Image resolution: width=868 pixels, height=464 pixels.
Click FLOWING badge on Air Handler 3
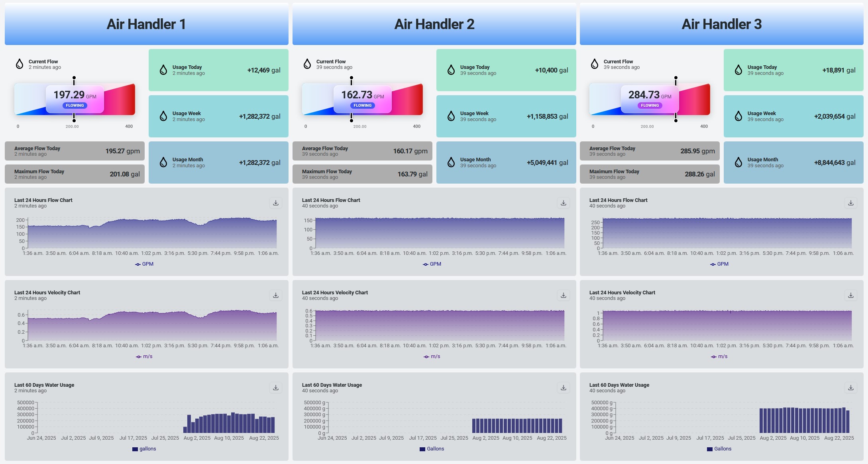pyautogui.click(x=650, y=106)
